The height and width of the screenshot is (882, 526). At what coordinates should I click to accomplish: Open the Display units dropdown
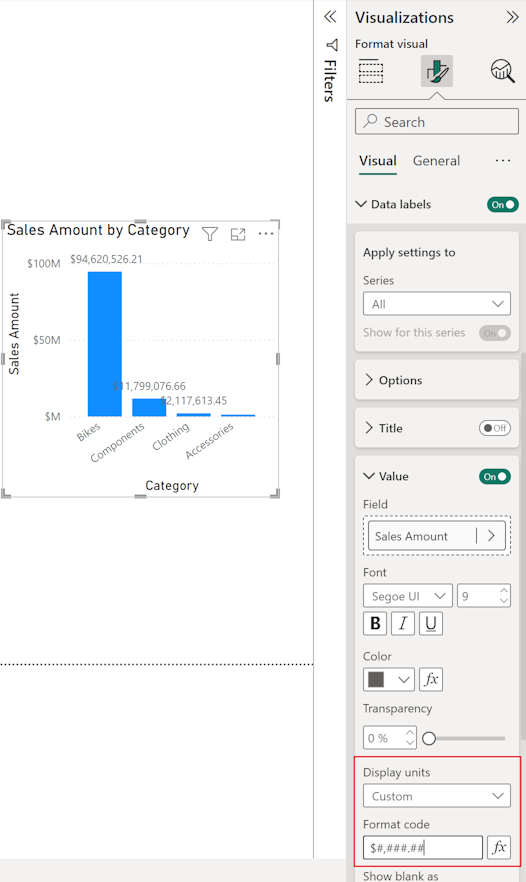437,796
